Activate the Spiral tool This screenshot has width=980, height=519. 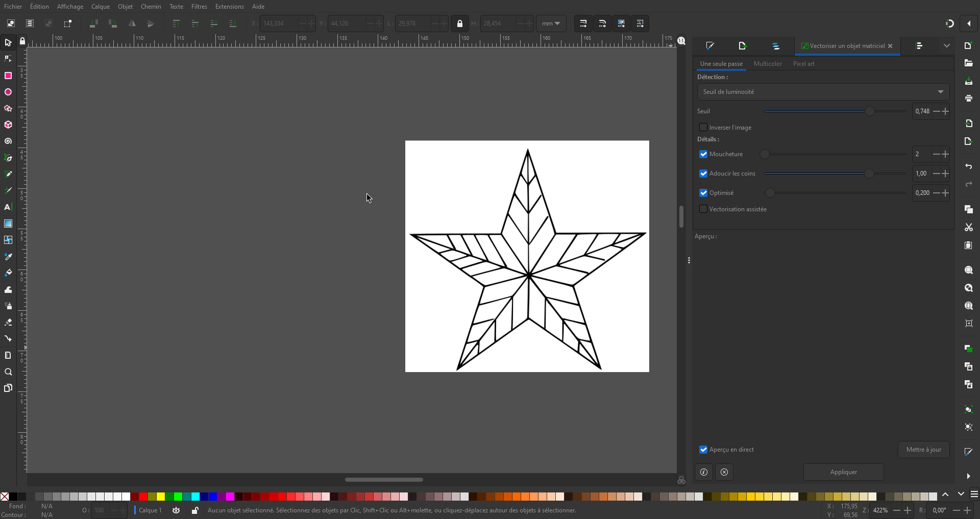pos(8,141)
